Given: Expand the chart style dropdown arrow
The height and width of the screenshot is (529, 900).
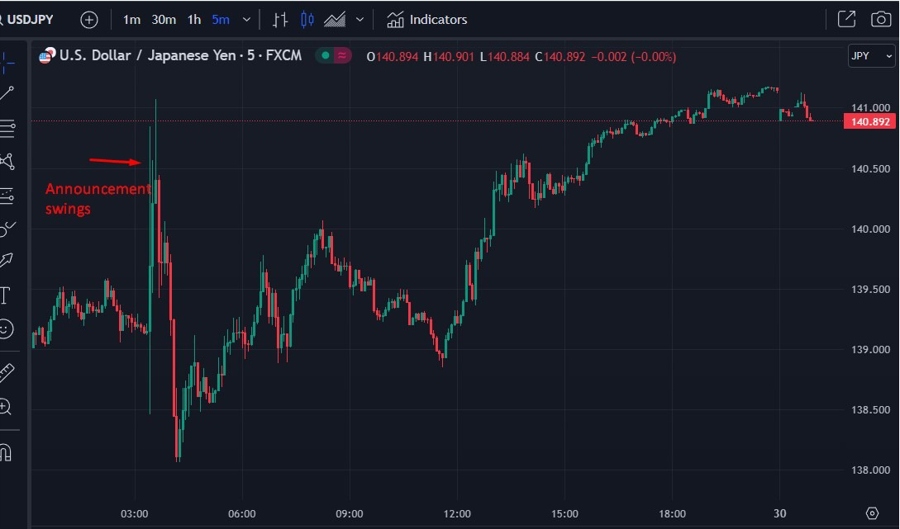Looking at the screenshot, I should pyautogui.click(x=360, y=20).
